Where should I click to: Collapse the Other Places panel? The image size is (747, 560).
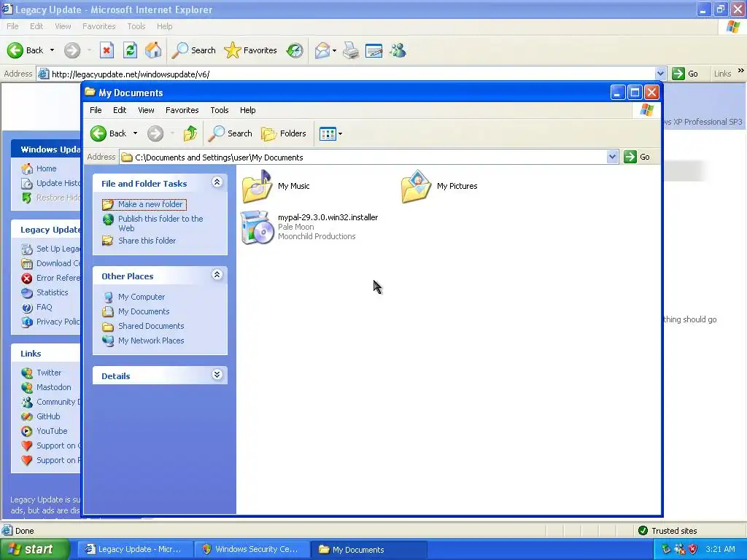pos(217,275)
